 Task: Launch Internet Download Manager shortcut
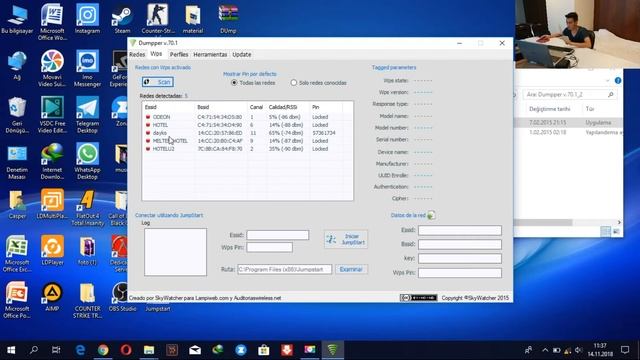click(52, 162)
